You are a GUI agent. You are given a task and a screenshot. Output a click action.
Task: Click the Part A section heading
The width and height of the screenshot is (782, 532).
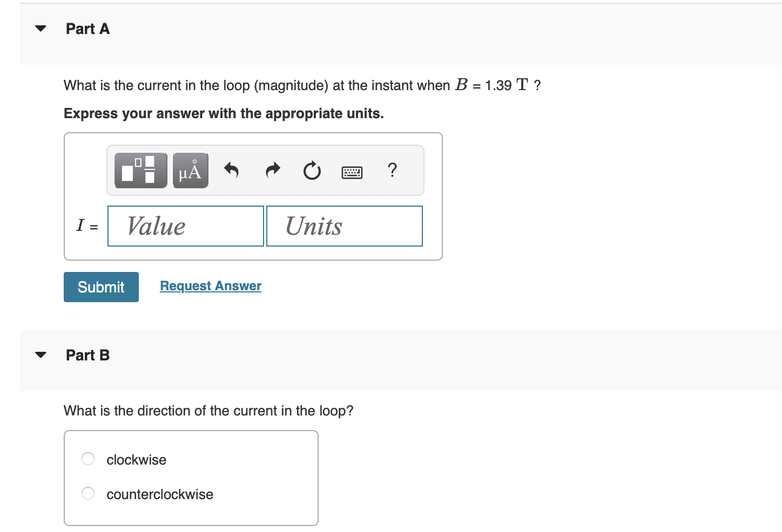[x=87, y=29]
